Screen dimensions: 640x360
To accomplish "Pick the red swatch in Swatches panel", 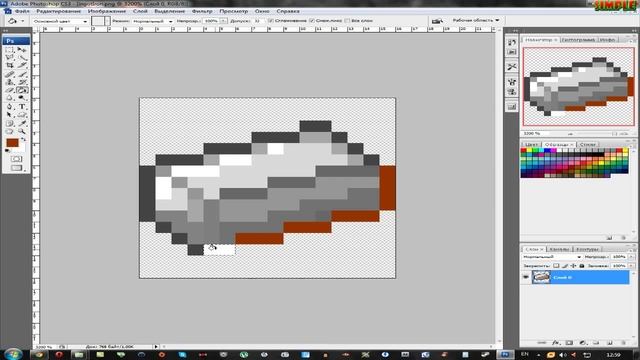I will coord(524,151).
